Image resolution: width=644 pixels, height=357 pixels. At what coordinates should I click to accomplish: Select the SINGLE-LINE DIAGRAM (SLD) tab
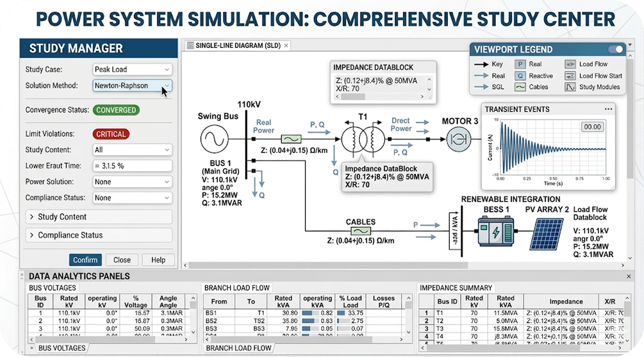[237, 45]
